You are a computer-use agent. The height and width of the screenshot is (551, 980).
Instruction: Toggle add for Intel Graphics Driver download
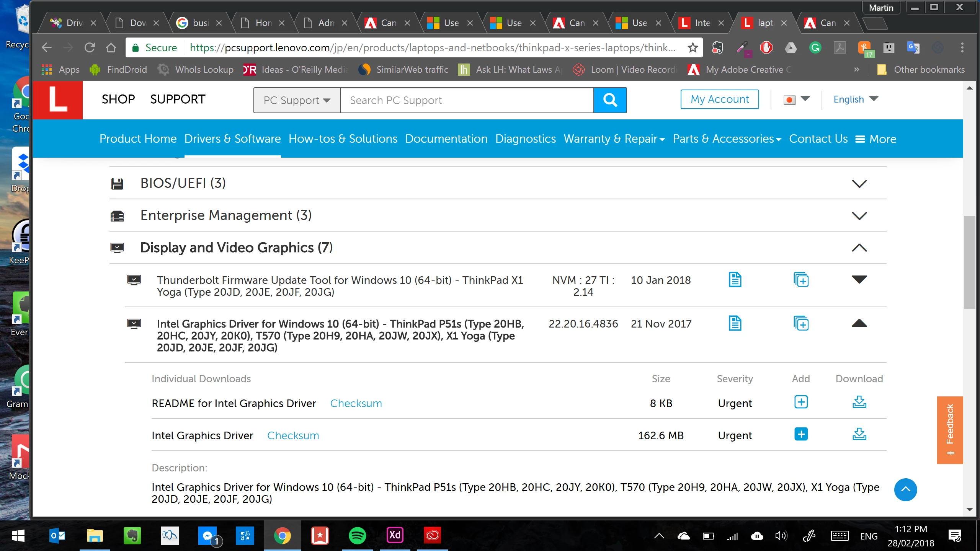click(801, 434)
